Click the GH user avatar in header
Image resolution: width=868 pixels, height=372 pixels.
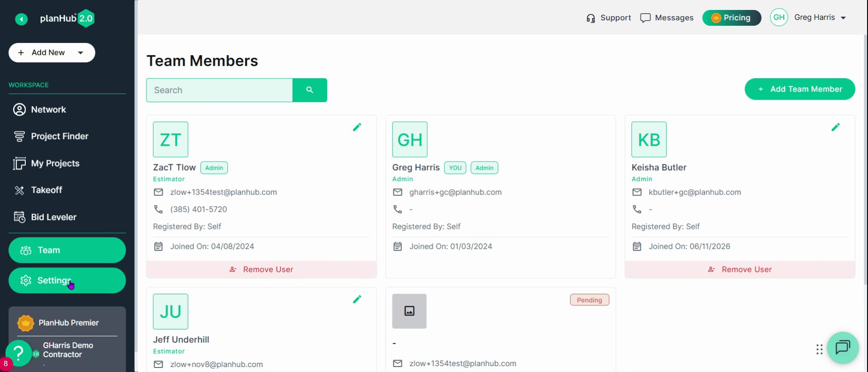point(779,17)
